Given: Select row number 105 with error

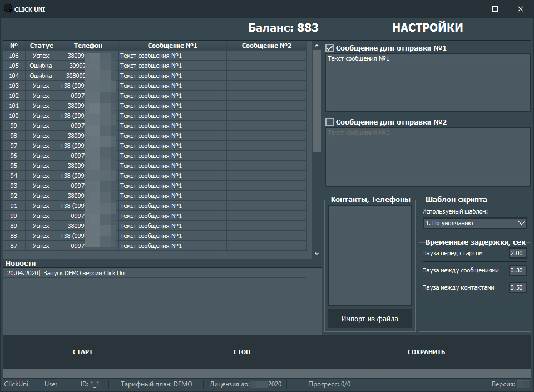Looking at the screenshot, I should click(41, 66).
